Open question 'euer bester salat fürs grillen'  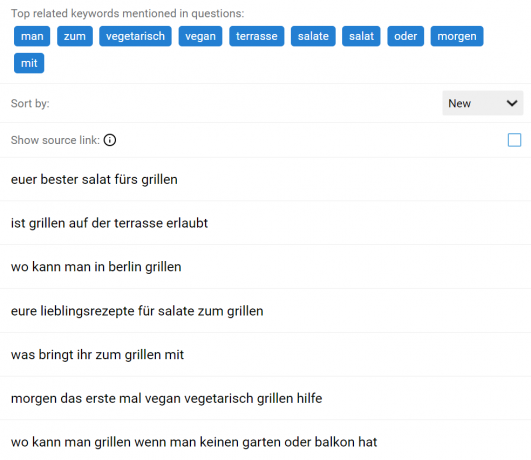266,179
